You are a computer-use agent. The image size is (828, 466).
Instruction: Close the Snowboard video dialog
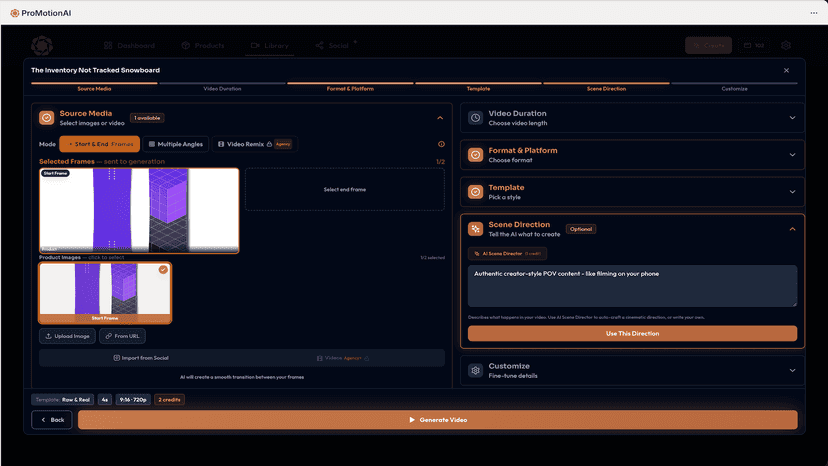(x=786, y=70)
